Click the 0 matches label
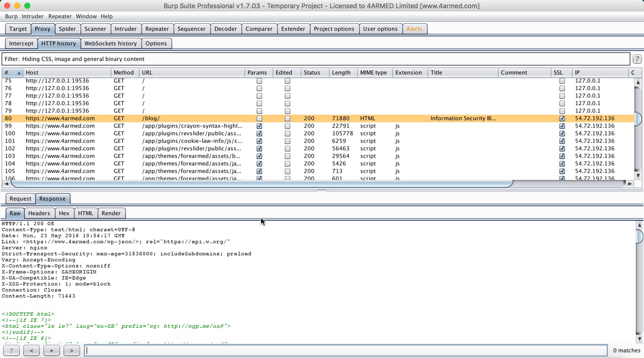 click(626, 350)
